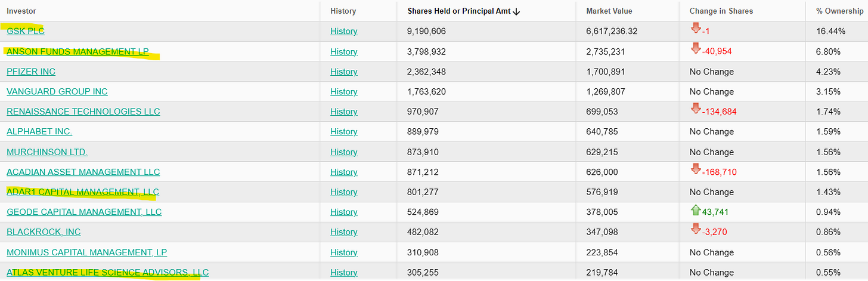Open the Pfizer Inc investor link
Screen dimensions: 868x281
[31, 72]
